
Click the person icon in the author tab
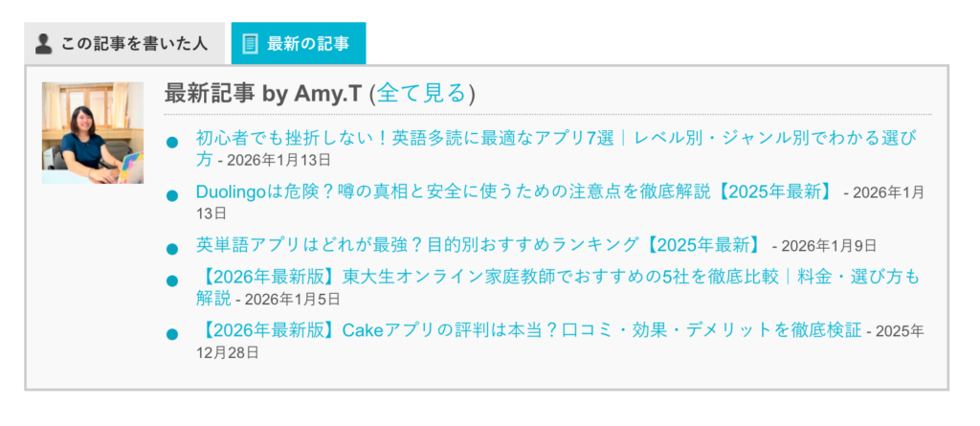point(43,43)
